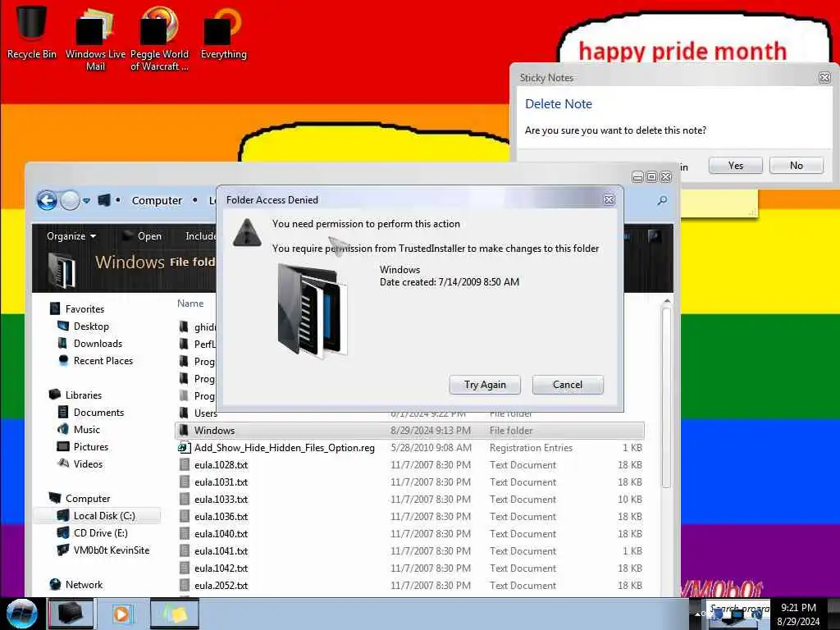Select the Users folder row
This screenshot has width=840, height=630.
(206, 413)
